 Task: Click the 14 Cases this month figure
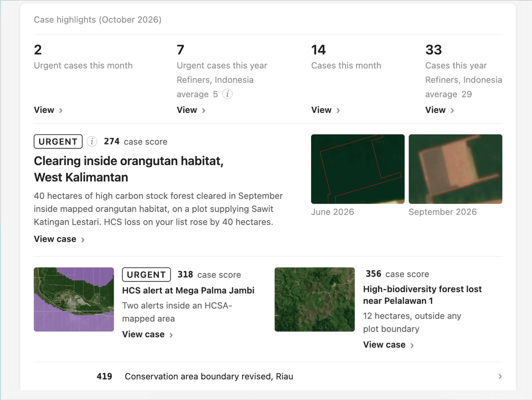point(318,50)
